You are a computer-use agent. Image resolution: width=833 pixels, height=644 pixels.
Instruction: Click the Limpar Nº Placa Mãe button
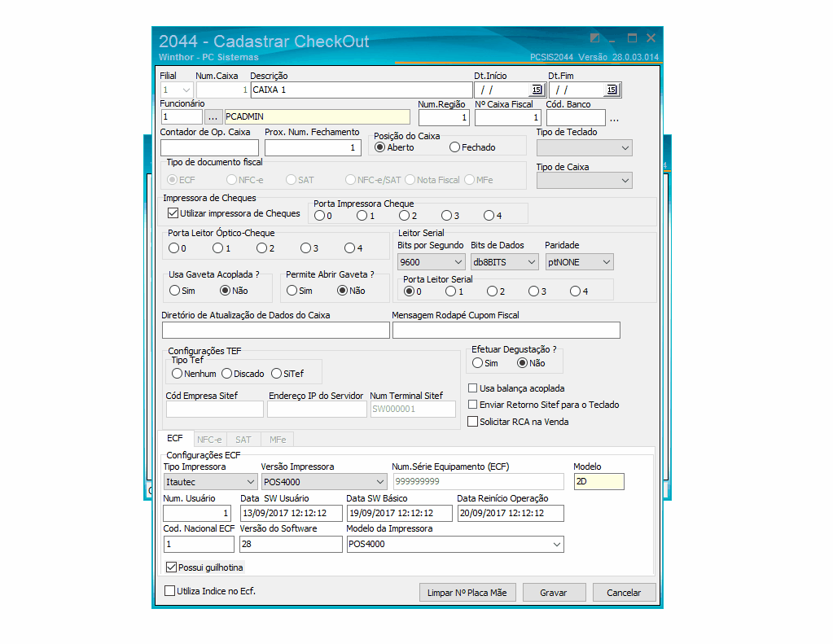click(467, 593)
